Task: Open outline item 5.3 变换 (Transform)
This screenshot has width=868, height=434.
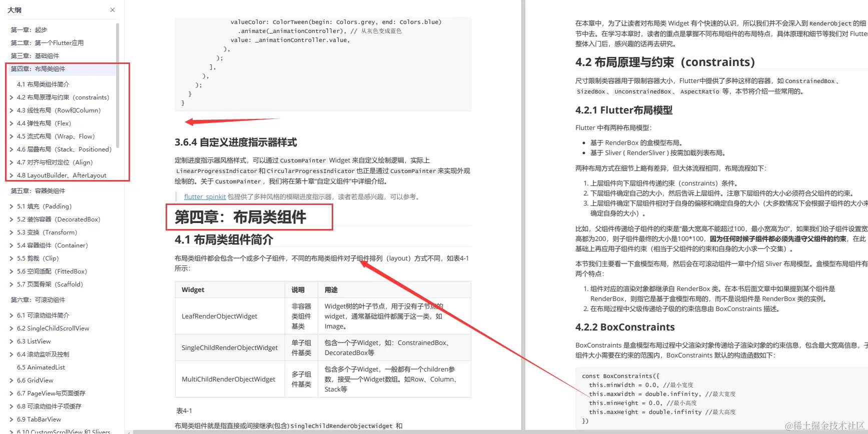Action: click(x=47, y=232)
